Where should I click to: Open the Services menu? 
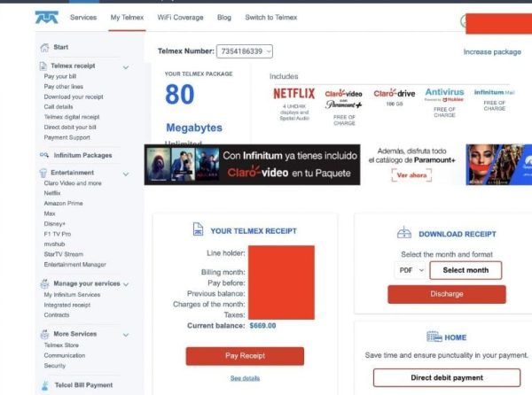coord(83,18)
